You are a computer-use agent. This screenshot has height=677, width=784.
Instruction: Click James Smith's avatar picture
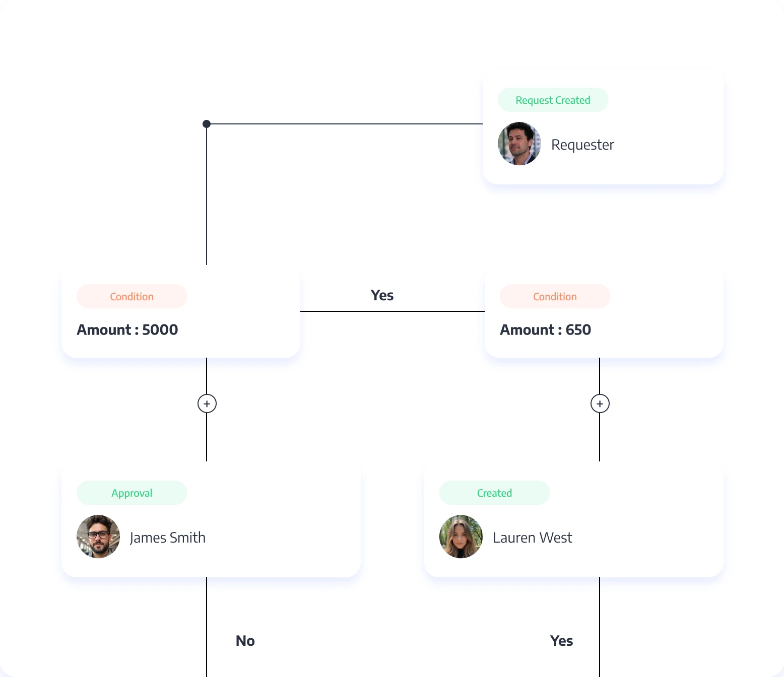tap(98, 536)
